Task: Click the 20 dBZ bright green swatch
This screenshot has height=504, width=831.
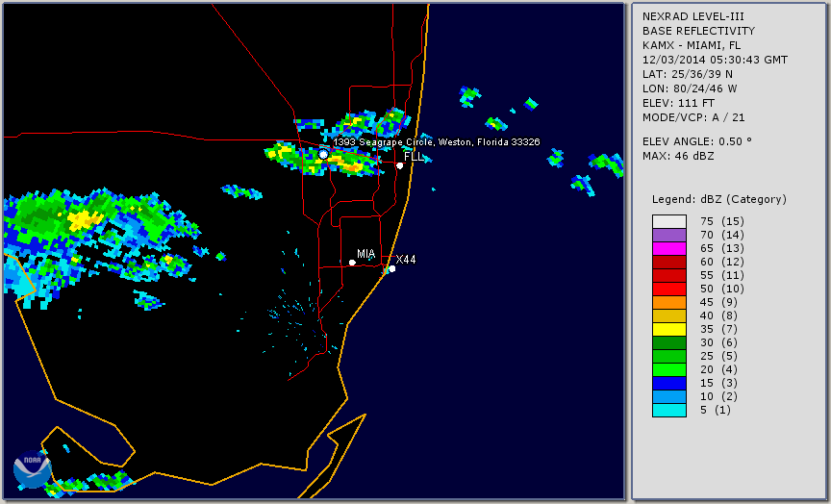Action: [x=669, y=370]
